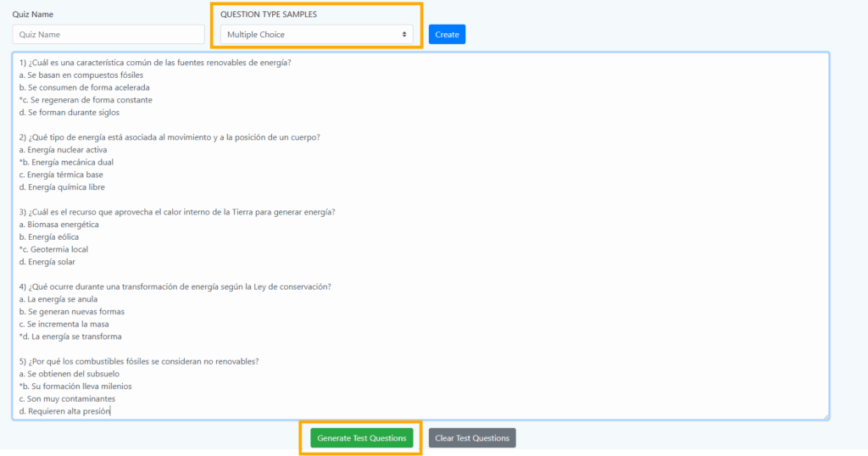The image size is (868, 456).
Task: Click the answer line '*c. Se regeneran de forma constante'
Action: 86,100
